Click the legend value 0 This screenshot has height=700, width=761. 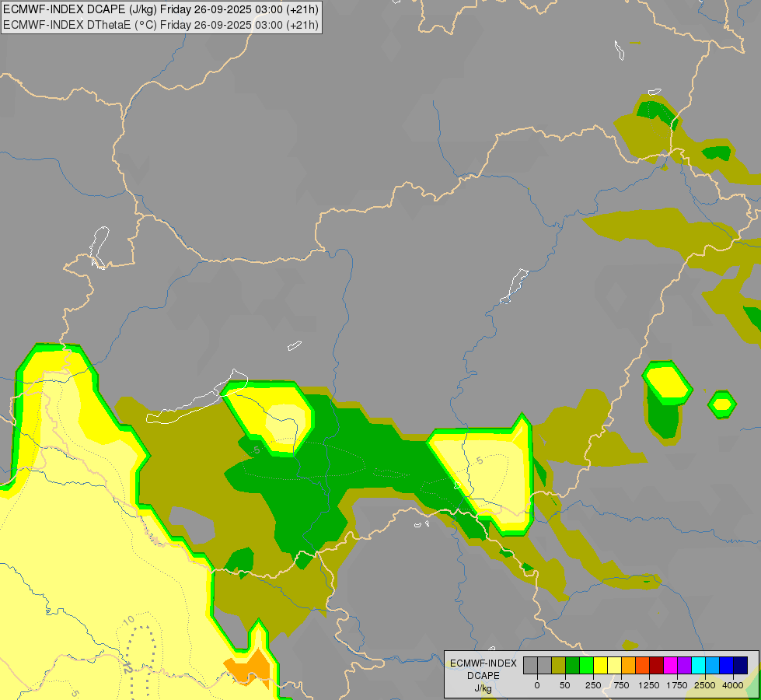[x=537, y=685]
